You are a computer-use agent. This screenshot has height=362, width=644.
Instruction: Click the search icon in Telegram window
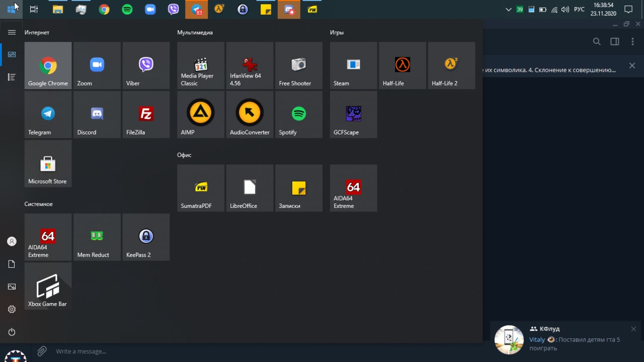click(x=597, y=42)
